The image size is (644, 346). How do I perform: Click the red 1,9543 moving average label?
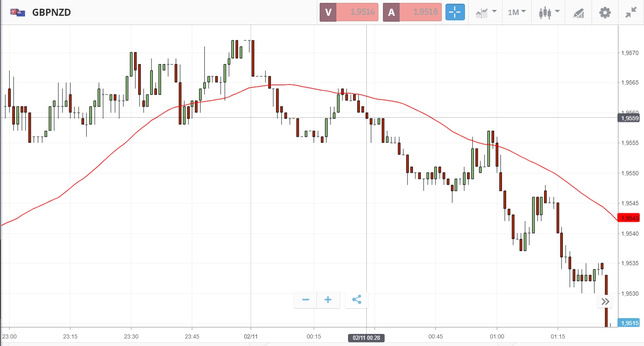(629, 218)
